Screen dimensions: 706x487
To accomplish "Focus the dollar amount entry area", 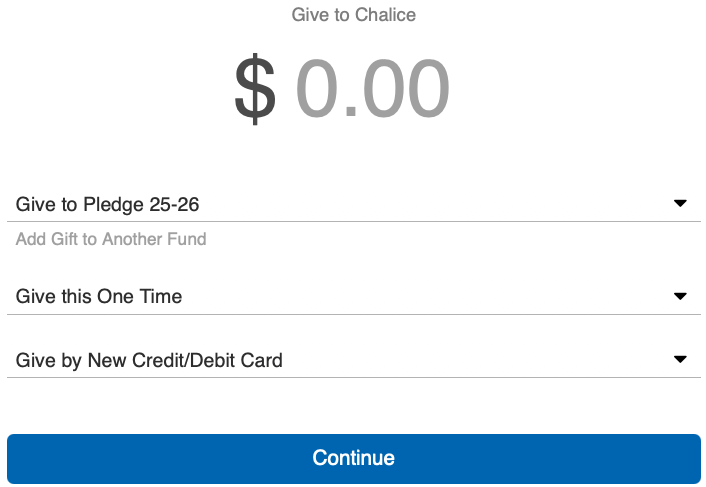I will coord(372,90).
